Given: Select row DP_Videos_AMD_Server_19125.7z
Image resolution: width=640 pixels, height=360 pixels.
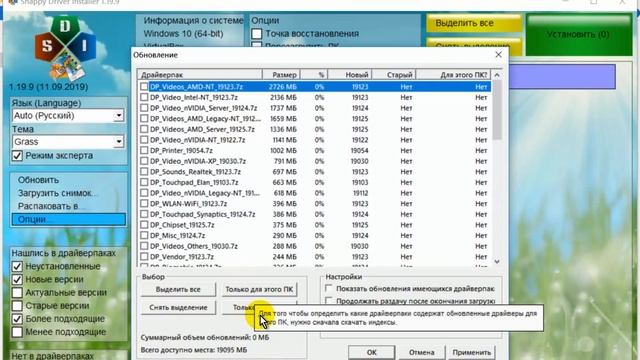Looking at the screenshot, I should [x=314, y=129].
